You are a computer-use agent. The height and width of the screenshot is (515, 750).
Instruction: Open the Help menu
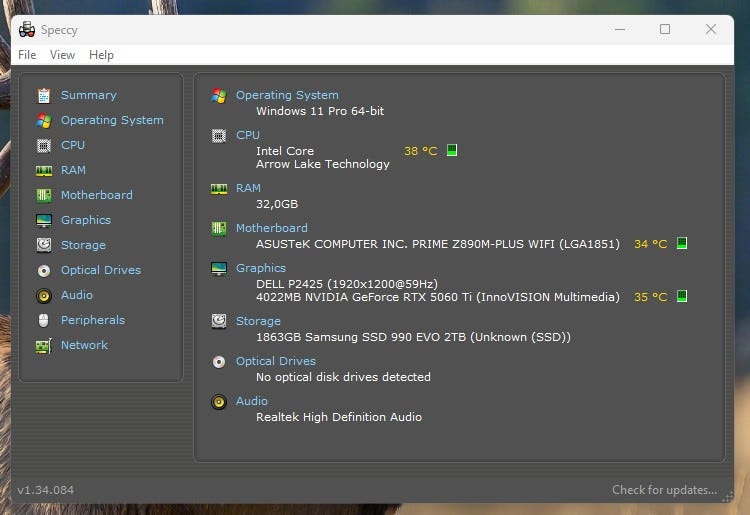tap(101, 55)
